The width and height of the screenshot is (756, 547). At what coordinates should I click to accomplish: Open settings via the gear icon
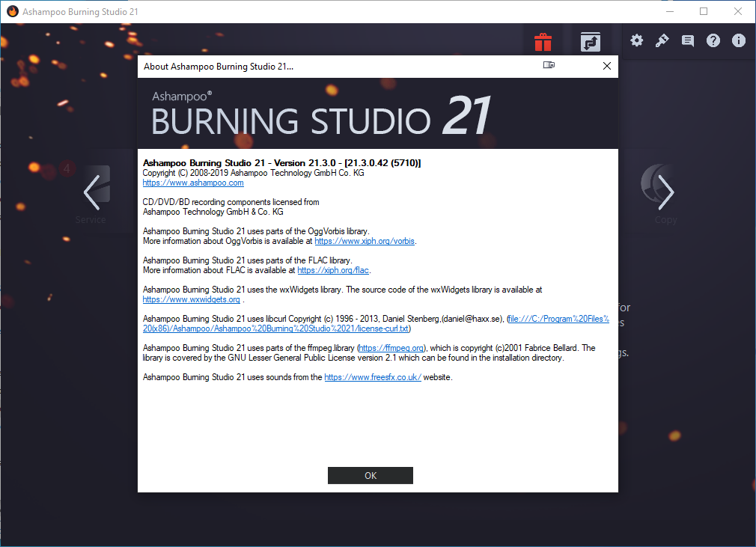636,40
